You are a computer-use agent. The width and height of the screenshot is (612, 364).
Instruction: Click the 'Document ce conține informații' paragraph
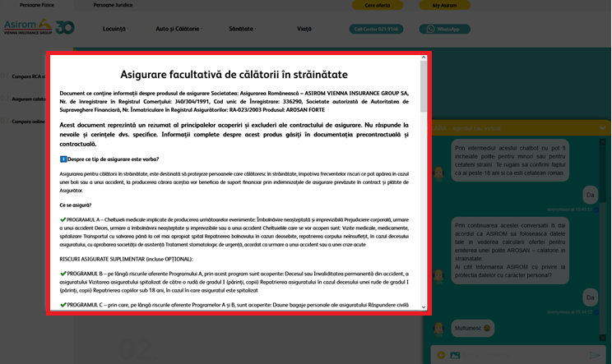click(x=234, y=101)
